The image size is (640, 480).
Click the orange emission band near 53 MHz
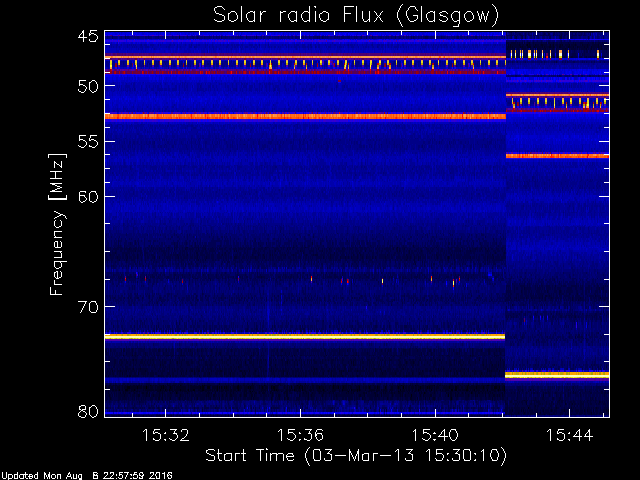point(305,116)
